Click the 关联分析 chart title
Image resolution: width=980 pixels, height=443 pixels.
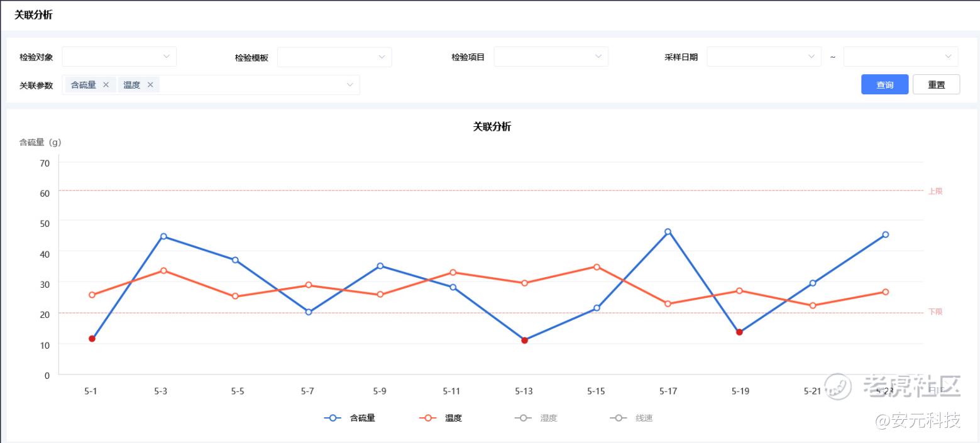point(492,126)
